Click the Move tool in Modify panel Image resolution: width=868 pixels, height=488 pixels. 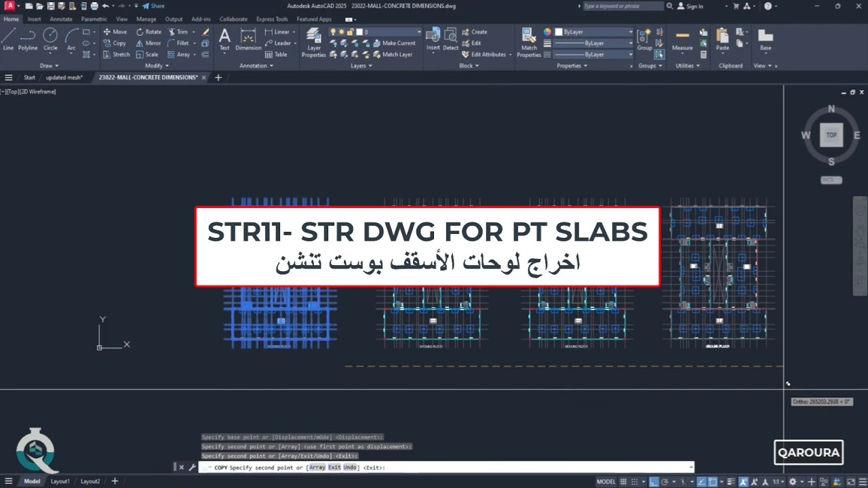(x=115, y=32)
